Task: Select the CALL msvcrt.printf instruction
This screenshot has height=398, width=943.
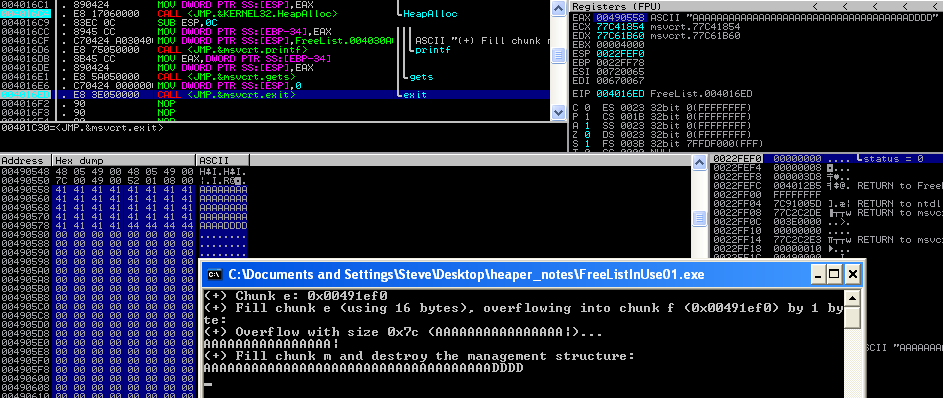Action: click(232, 50)
